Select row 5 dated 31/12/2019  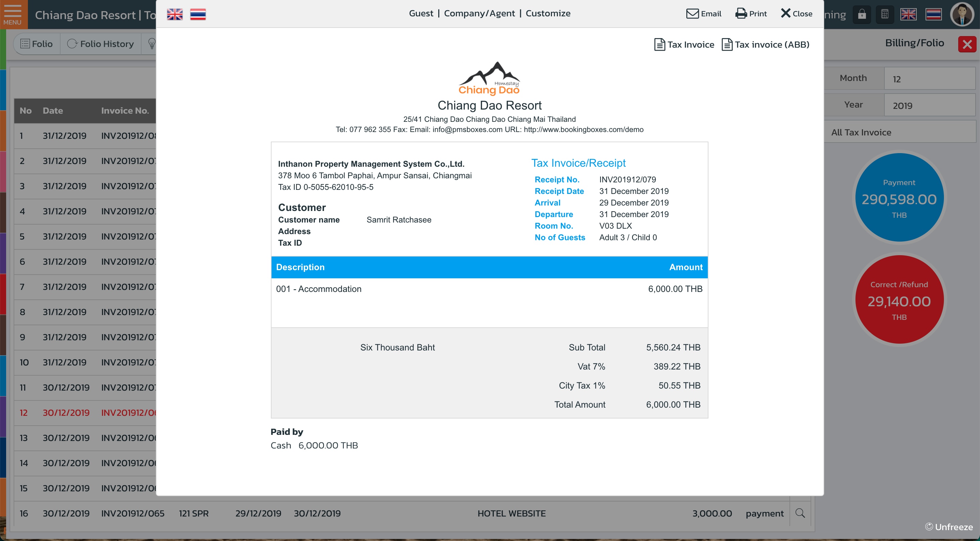(85, 236)
